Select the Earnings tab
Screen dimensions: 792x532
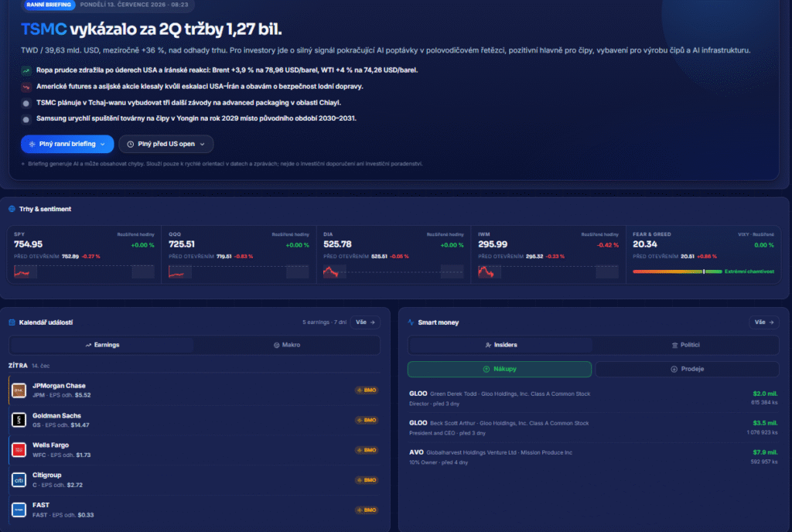pyautogui.click(x=101, y=345)
